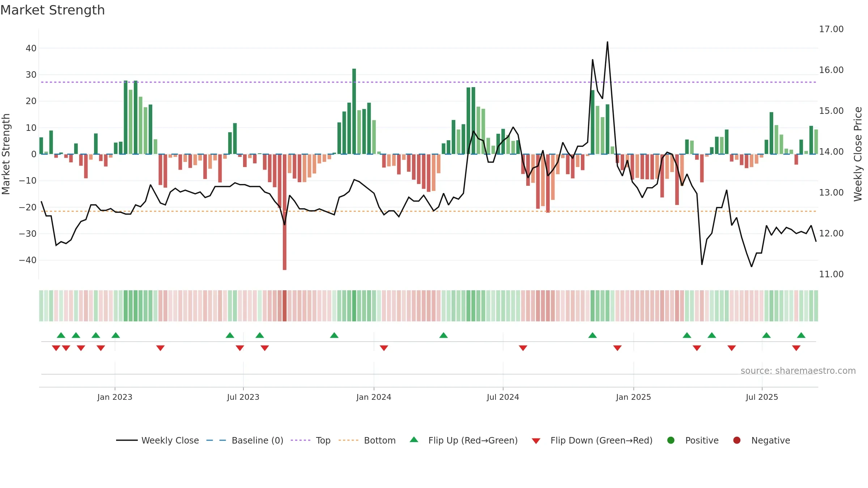Viewport: 868px width, 488px height.
Task: Toggle Flip Down (Green→Red) legend entry
Action: pos(592,440)
